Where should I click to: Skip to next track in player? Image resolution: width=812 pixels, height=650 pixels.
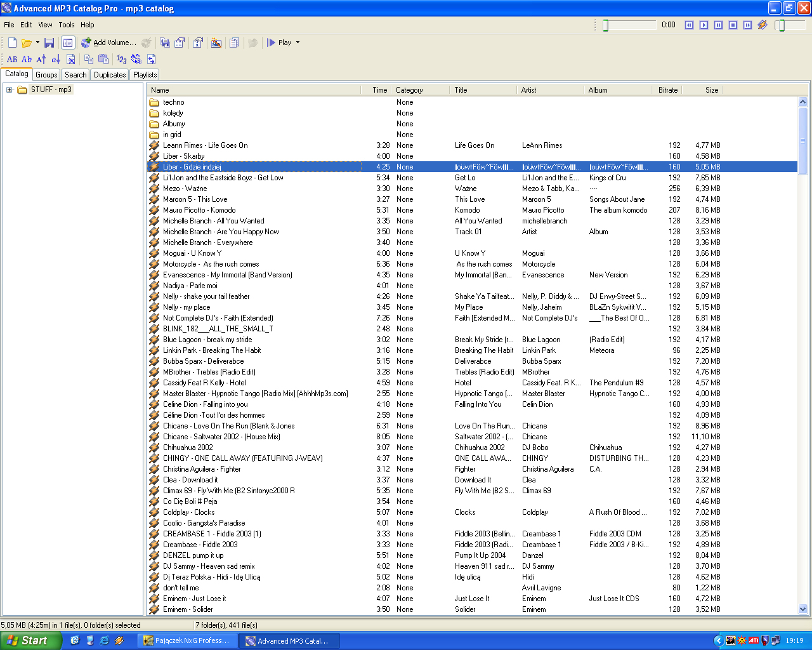(747, 25)
